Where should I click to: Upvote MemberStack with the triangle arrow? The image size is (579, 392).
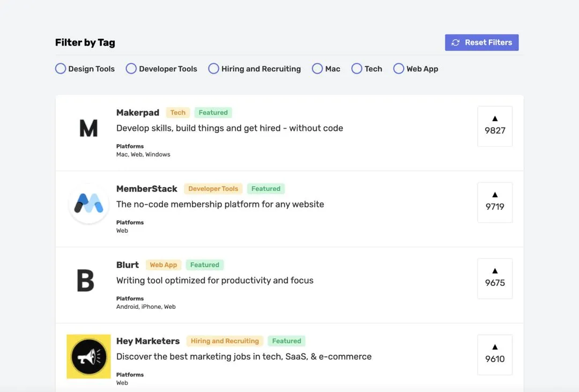(x=494, y=195)
